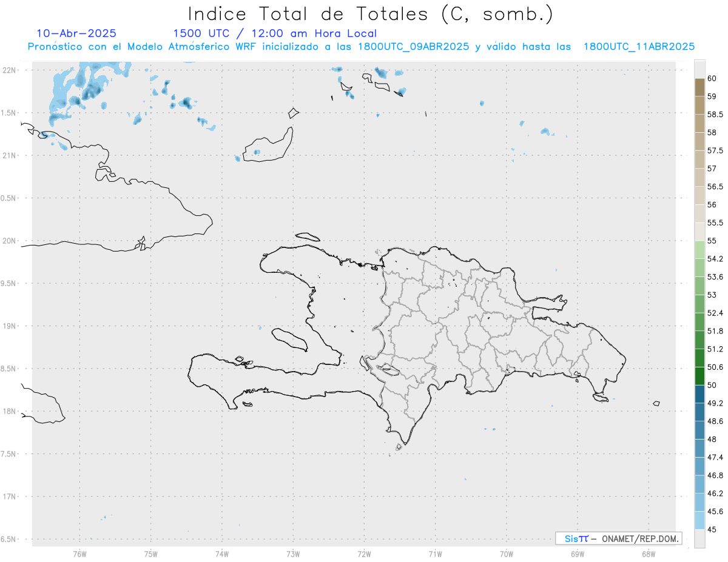Click the longitude label '76W'
This screenshot has width=728, height=562.
(x=79, y=554)
